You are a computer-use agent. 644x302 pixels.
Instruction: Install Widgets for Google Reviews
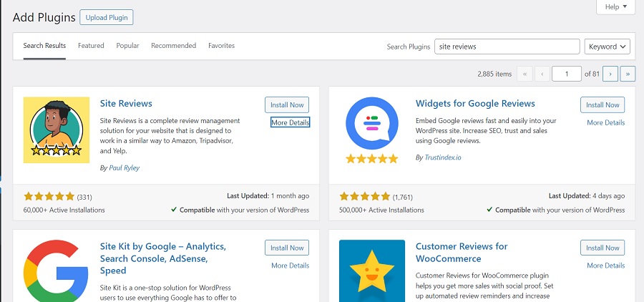point(602,104)
